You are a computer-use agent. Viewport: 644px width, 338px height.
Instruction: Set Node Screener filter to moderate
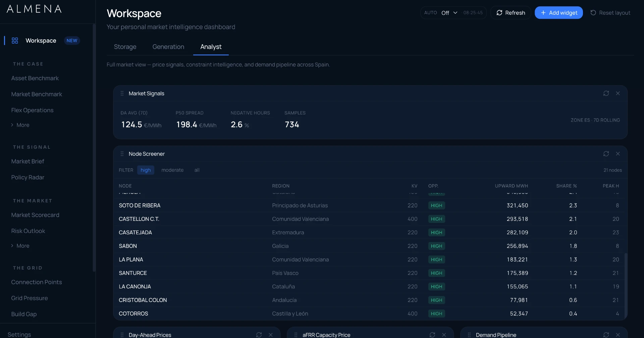(x=172, y=170)
